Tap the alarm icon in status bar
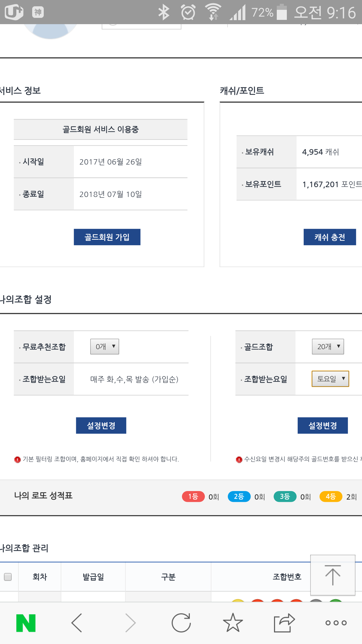362x644 pixels. click(x=188, y=12)
